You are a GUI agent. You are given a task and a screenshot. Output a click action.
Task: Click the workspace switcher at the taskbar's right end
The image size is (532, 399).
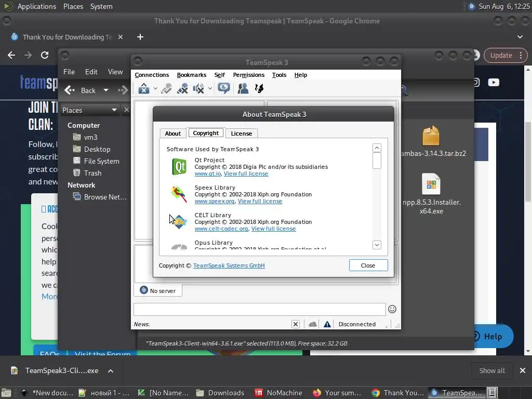(493, 393)
